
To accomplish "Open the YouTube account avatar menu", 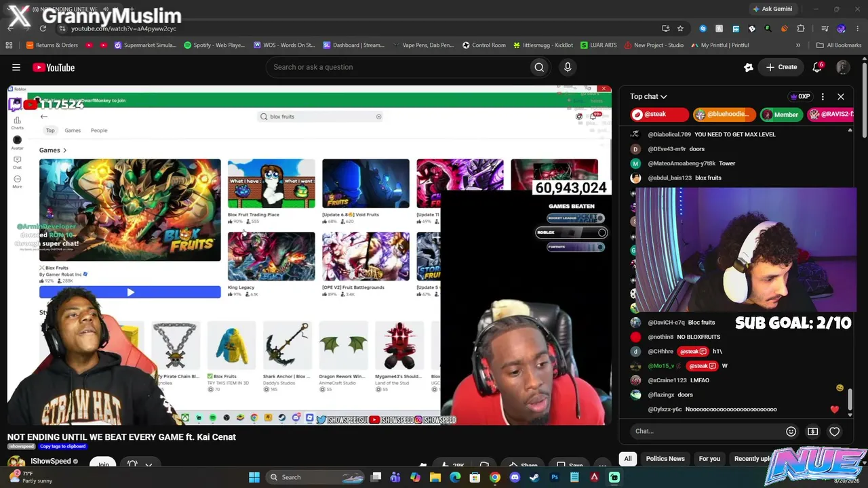I will click(842, 67).
